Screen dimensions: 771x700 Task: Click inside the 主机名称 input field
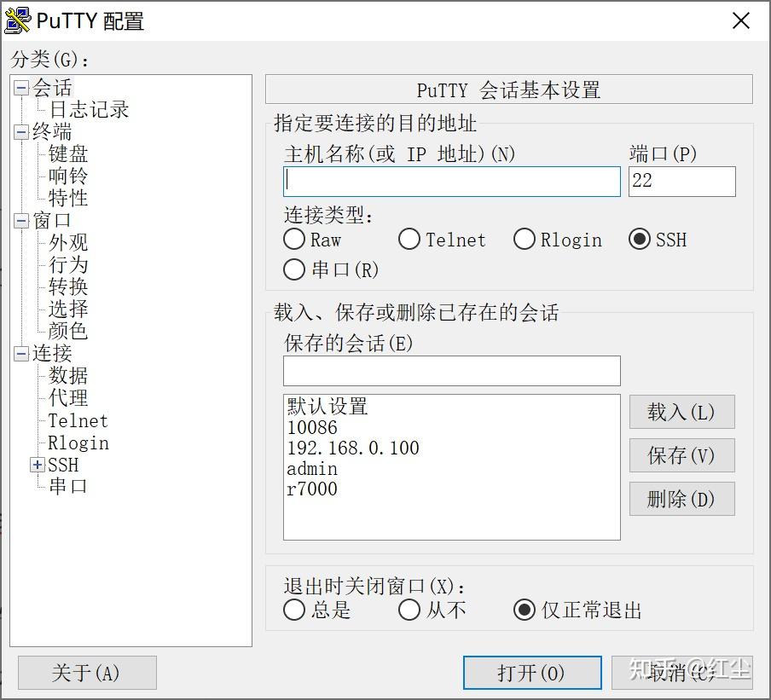click(450, 181)
